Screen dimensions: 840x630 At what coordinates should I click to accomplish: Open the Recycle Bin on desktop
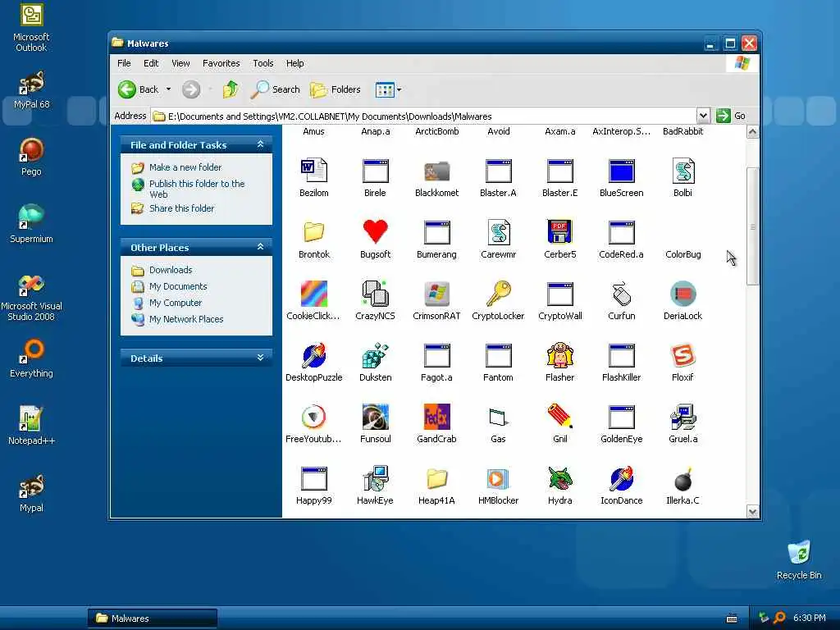799,559
